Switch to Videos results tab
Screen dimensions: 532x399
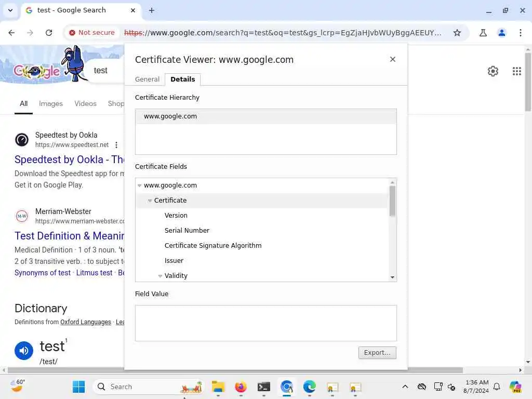click(85, 103)
